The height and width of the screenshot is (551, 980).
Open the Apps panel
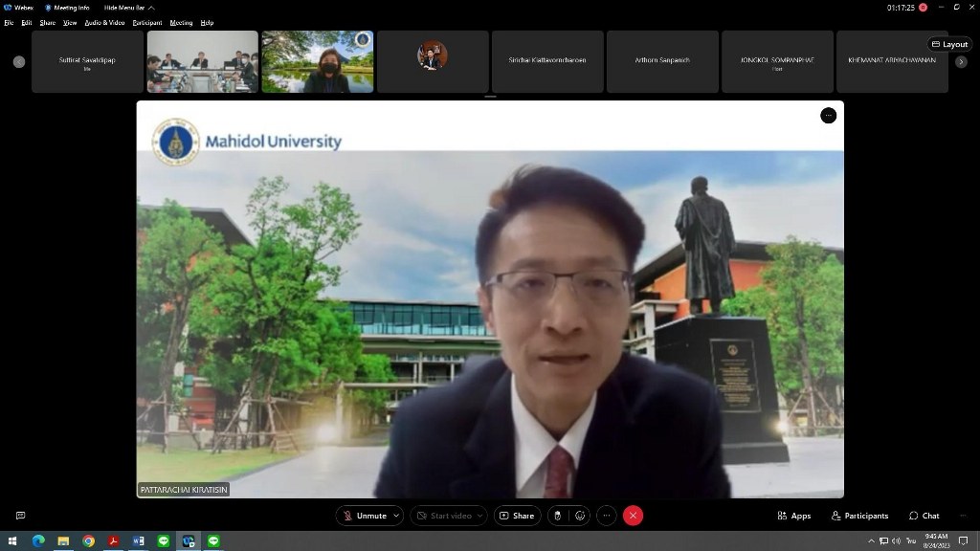pyautogui.click(x=794, y=516)
